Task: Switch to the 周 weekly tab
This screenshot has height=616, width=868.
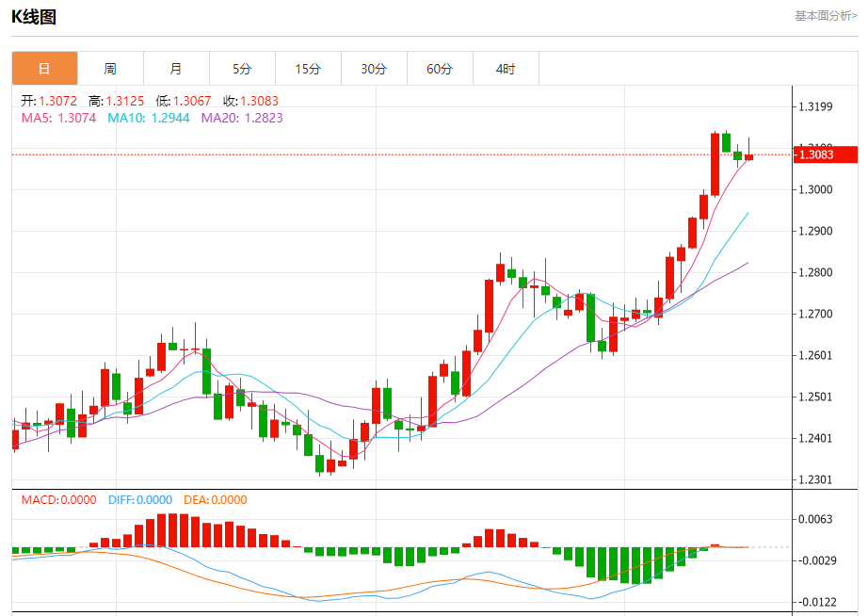Action: (x=110, y=69)
